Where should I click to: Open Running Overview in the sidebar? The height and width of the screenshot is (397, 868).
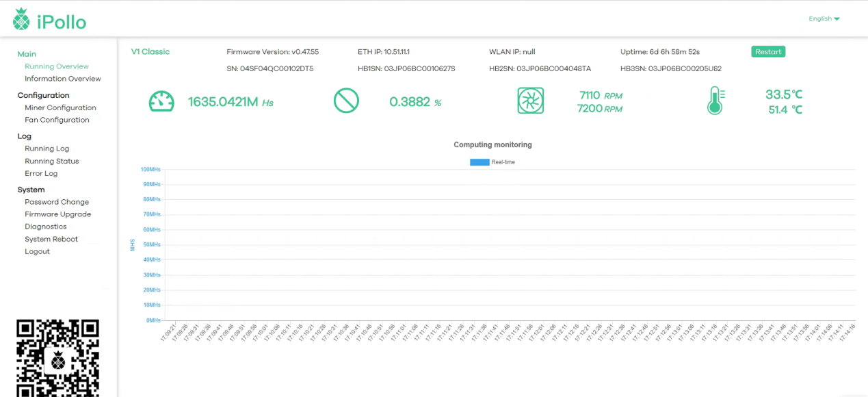pos(57,66)
